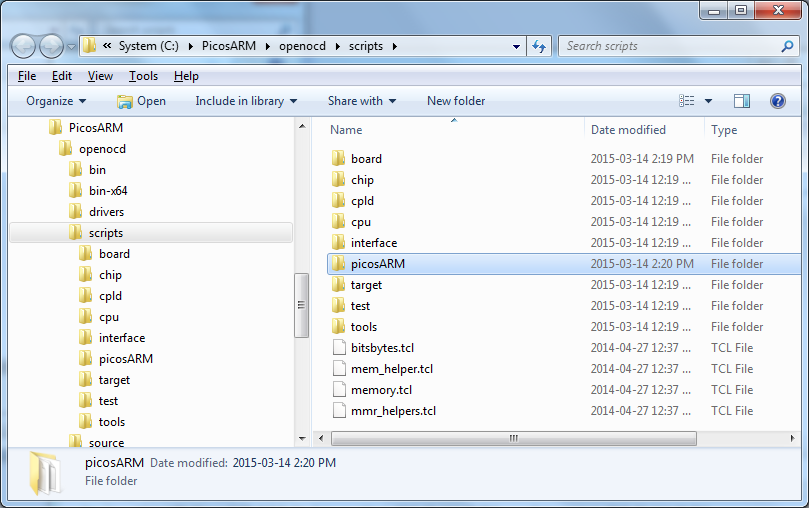The width and height of the screenshot is (809, 508).
Task: Change your view icon
Action: [686, 101]
